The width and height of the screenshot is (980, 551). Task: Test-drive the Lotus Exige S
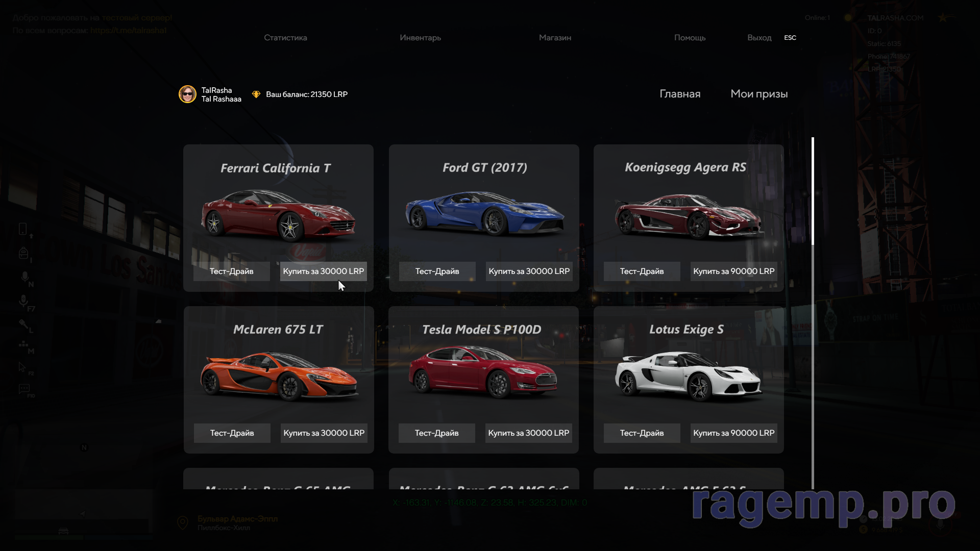[x=642, y=433]
